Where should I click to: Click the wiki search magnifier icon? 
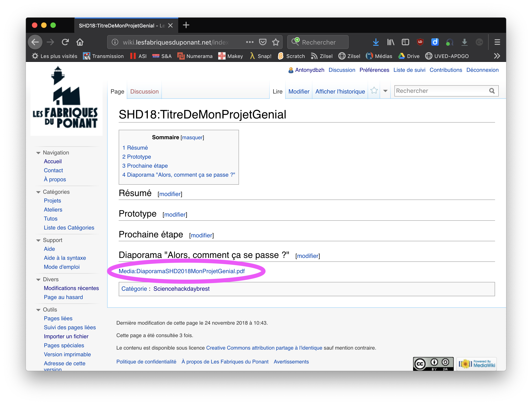click(x=492, y=91)
